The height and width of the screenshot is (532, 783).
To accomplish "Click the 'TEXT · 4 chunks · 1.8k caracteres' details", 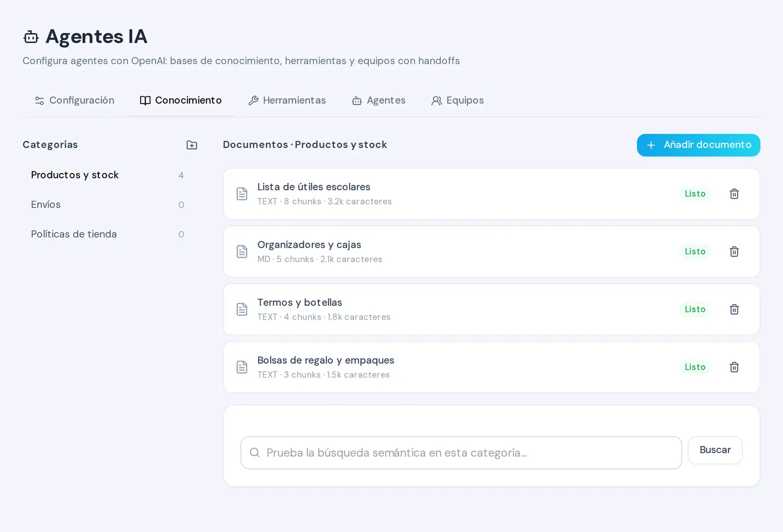I will (324, 317).
